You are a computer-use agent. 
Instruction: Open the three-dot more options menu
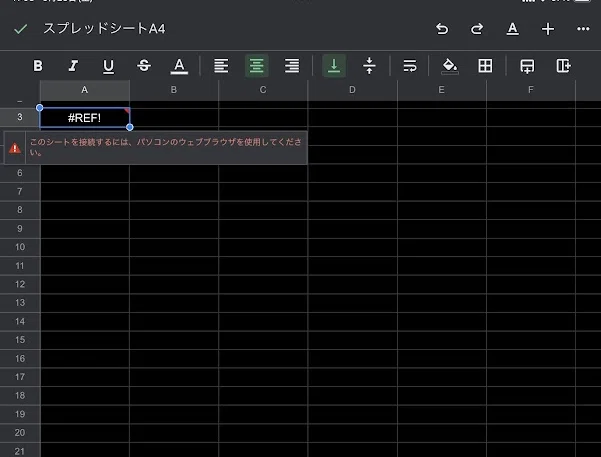[583, 29]
